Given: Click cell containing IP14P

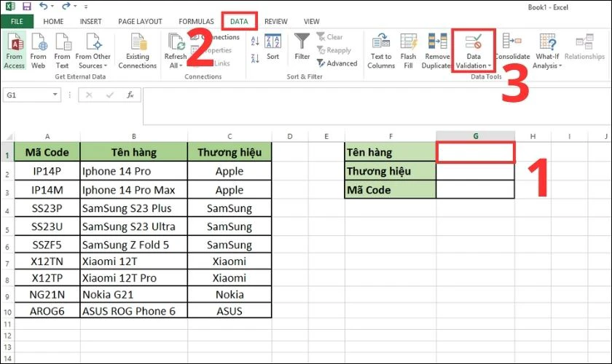Looking at the screenshot, I should pos(47,171).
